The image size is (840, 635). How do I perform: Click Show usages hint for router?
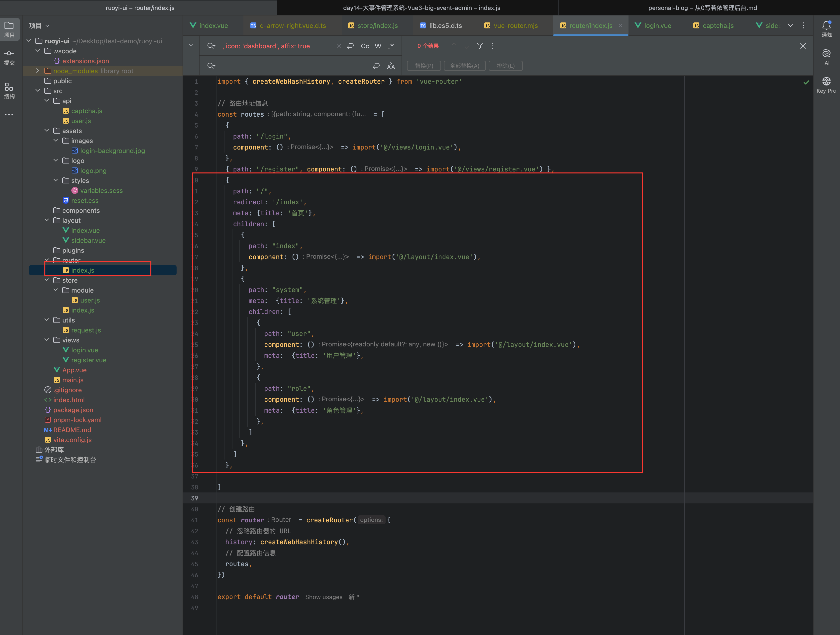tap(323, 597)
